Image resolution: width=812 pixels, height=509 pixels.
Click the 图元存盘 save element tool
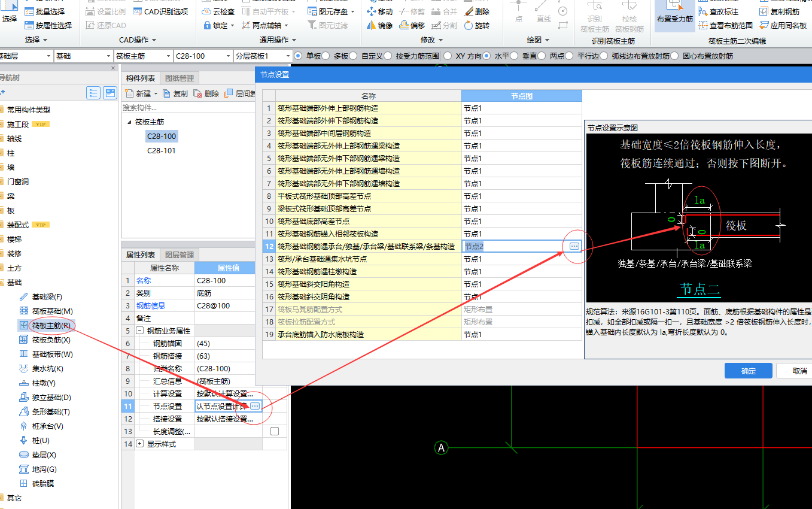click(x=331, y=11)
